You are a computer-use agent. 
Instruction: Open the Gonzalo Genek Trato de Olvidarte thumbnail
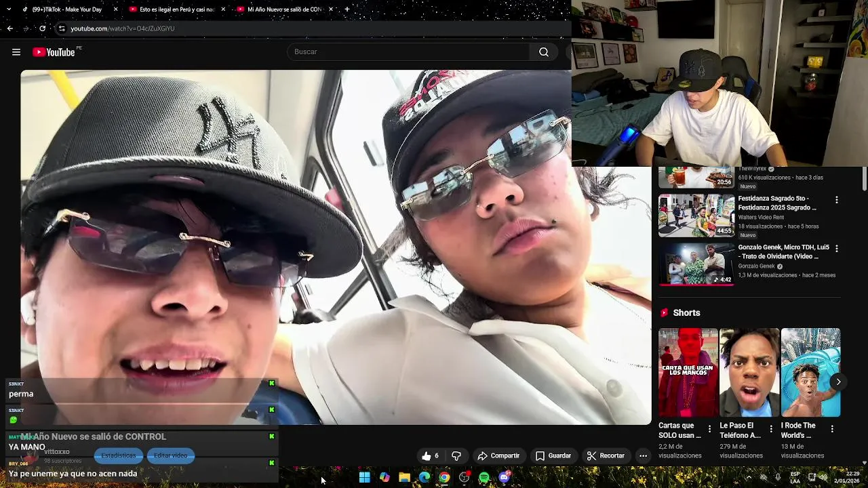pyautogui.click(x=696, y=264)
